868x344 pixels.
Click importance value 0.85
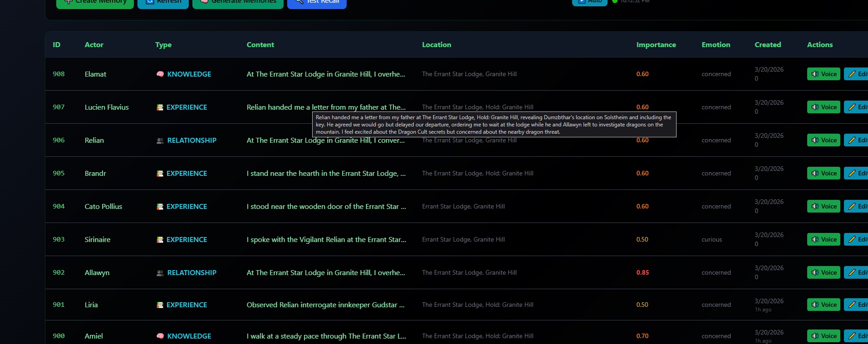(x=642, y=272)
